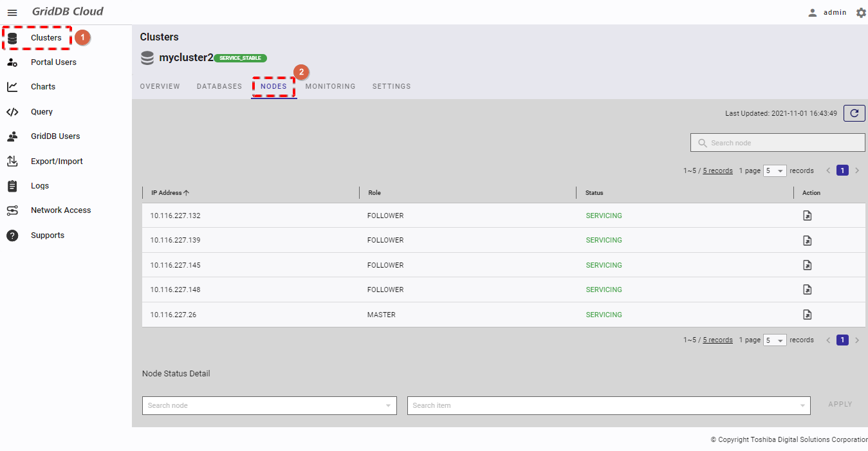Viewport: 868px width, 451px height.
Task: Click the SERVICE_STABLE status badge
Action: click(x=240, y=58)
